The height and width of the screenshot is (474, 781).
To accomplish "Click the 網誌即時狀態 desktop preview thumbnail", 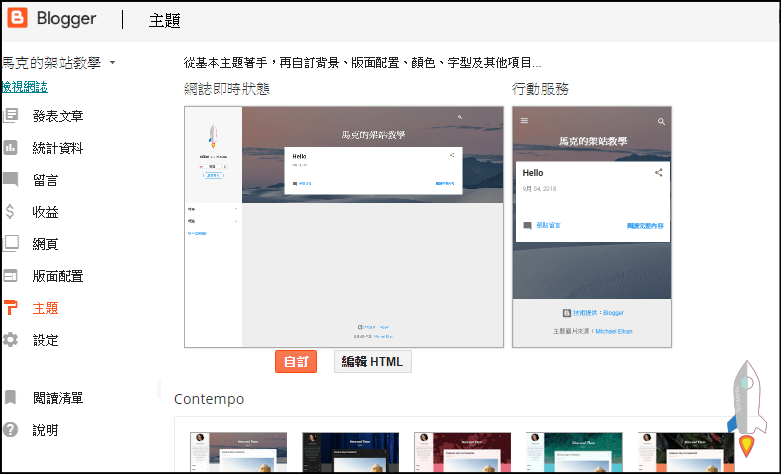I will [x=344, y=227].
